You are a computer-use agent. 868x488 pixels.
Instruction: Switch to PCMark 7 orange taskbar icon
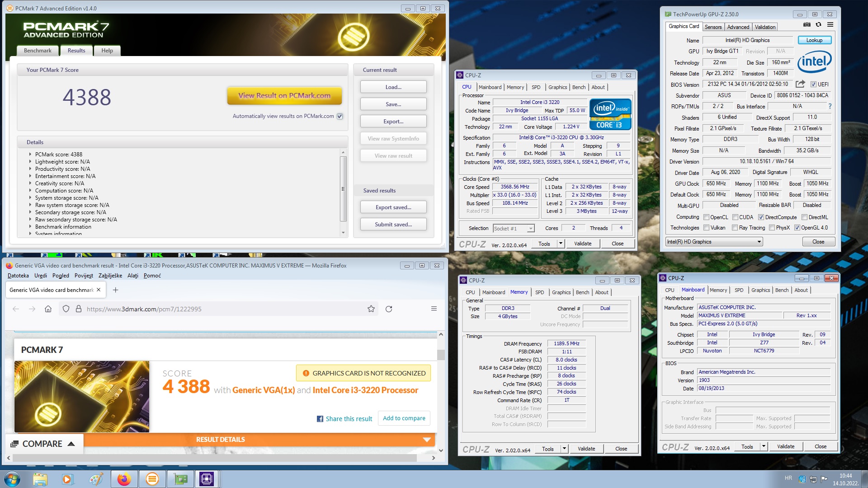pos(152,479)
